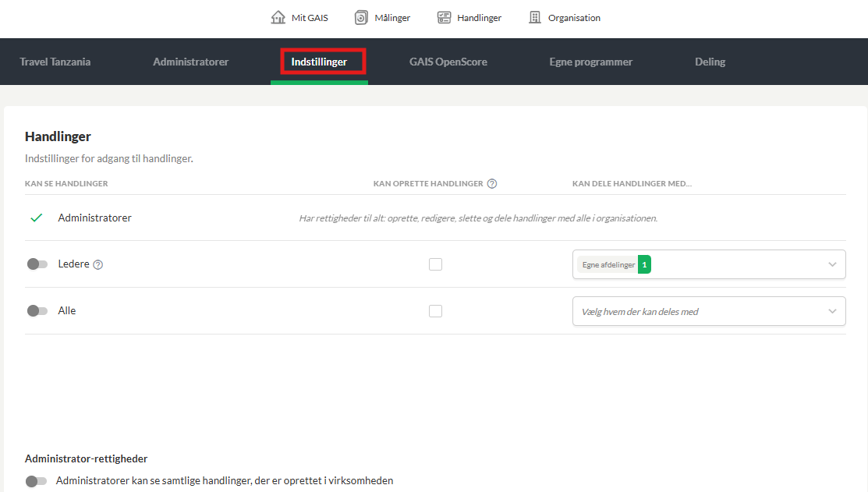
Task: Click 'Har rettigheder til alt' description text
Action: click(x=478, y=218)
